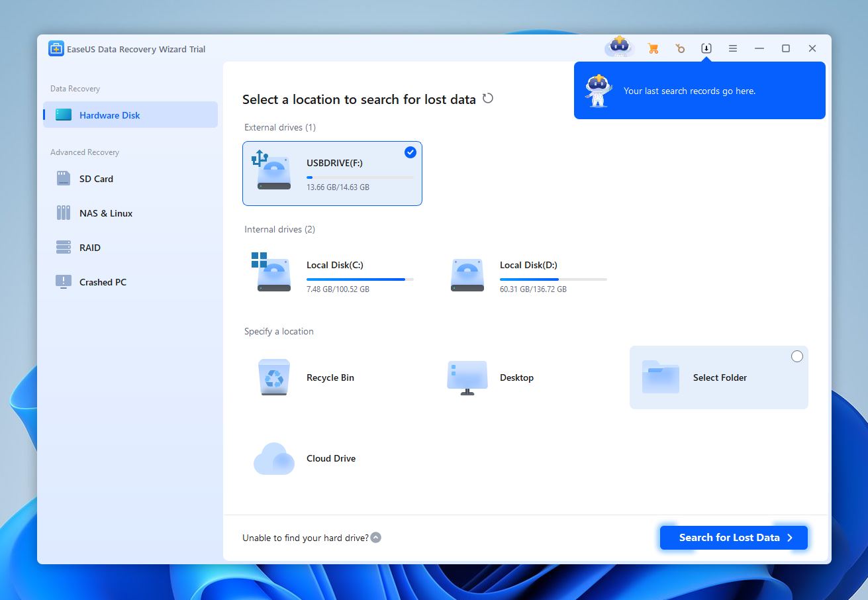Refresh the list of drives
868x600 pixels.
488,98
